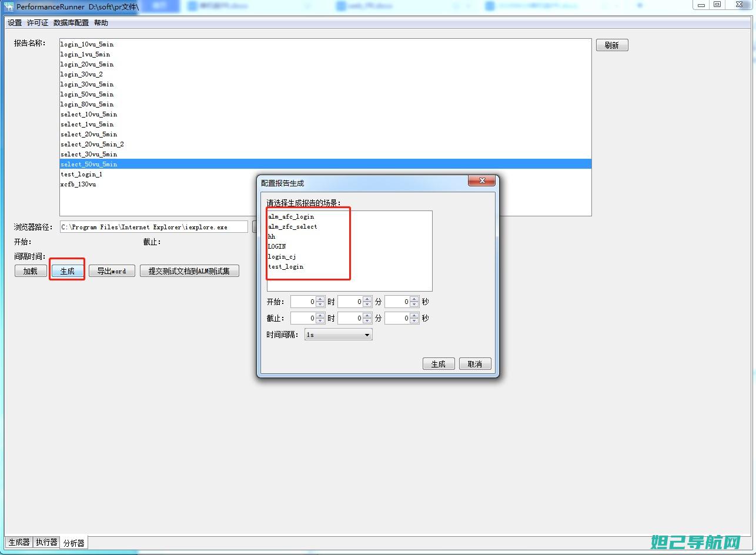Select report select_20vu_5min
The width and height of the screenshot is (756, 555).
pos(325,135)
